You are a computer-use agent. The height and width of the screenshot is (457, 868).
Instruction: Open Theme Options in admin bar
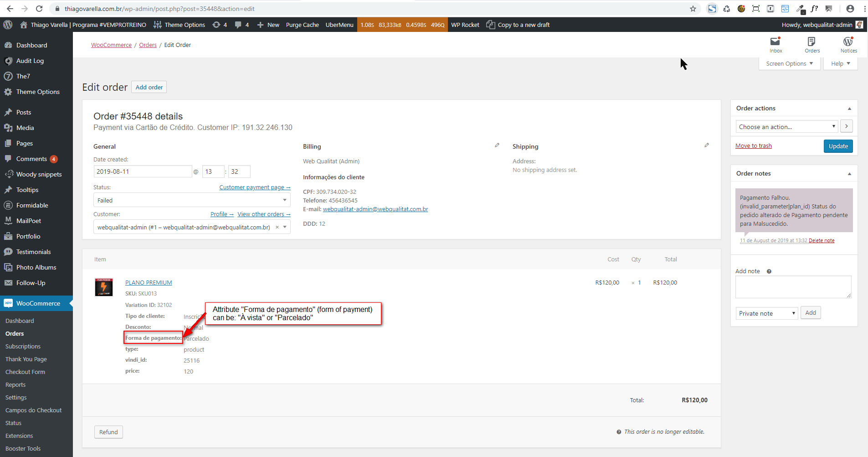[179, 25]
